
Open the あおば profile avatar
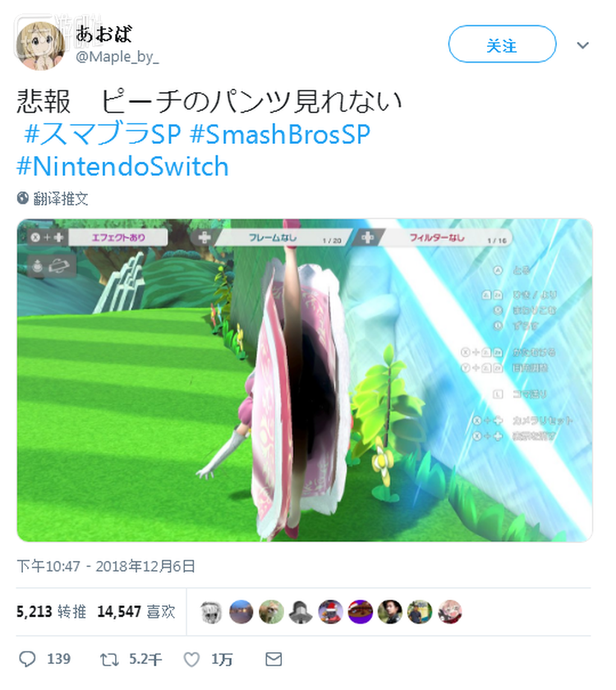(x=39, y=45)
